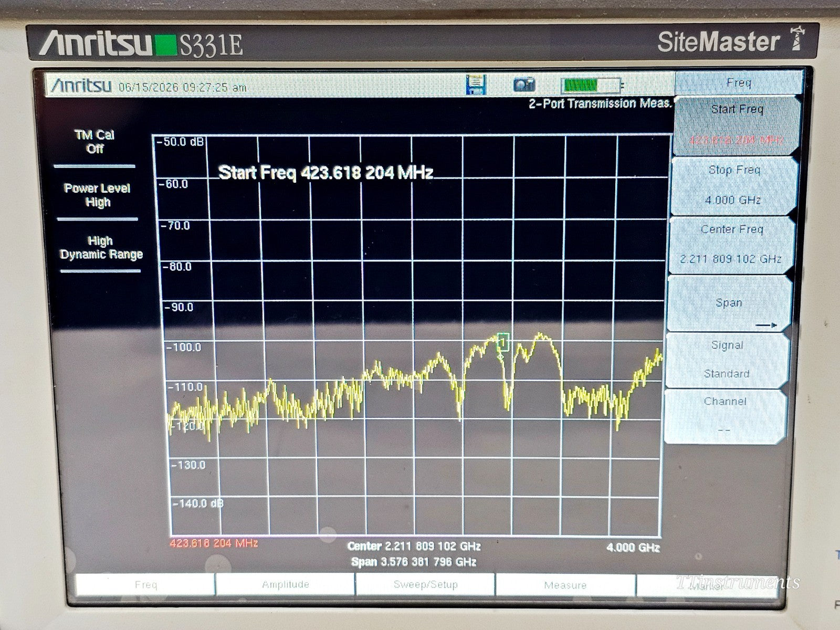The width and height of the screenshot is (840, 630).
Task: Tap the -130.0 scale label
Action: coord(188,465)
